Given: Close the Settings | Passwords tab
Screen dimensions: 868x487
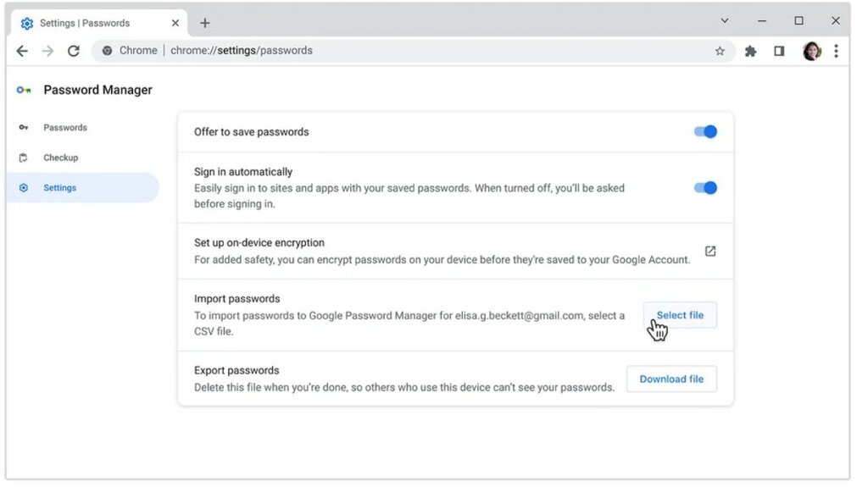Looking at the screenshot, I should (175, 23).
